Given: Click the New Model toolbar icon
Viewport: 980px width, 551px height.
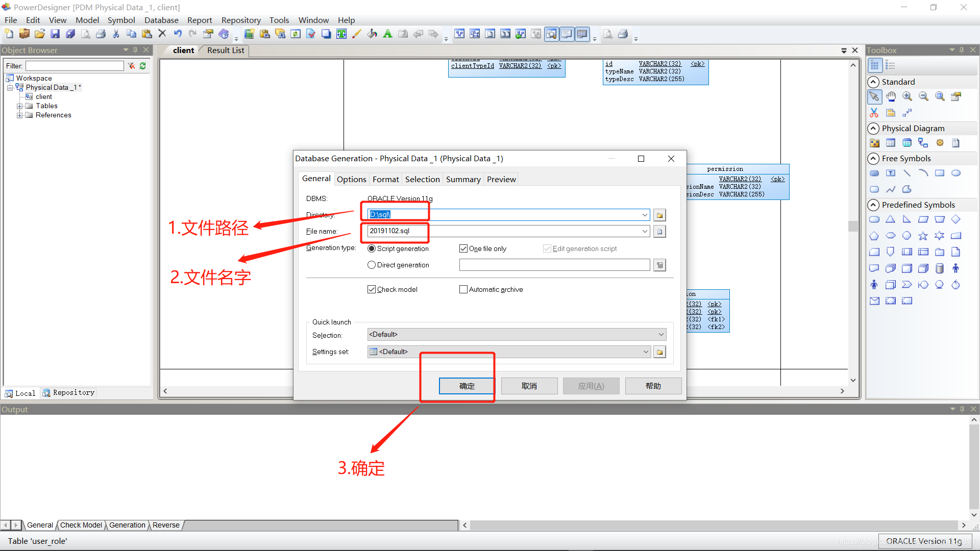Looking at the screenshot, I should [9, 34].
